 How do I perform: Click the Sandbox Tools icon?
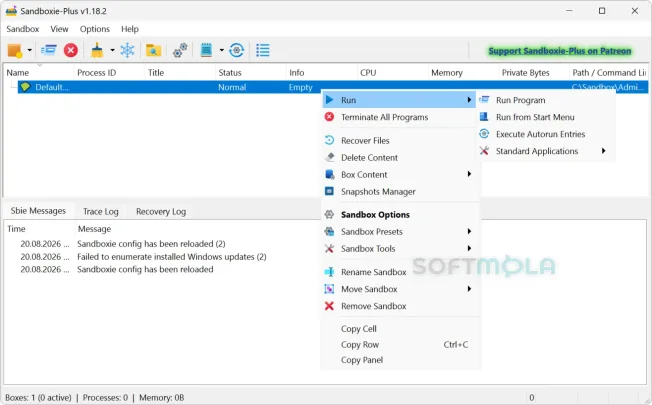pos(329,248)
